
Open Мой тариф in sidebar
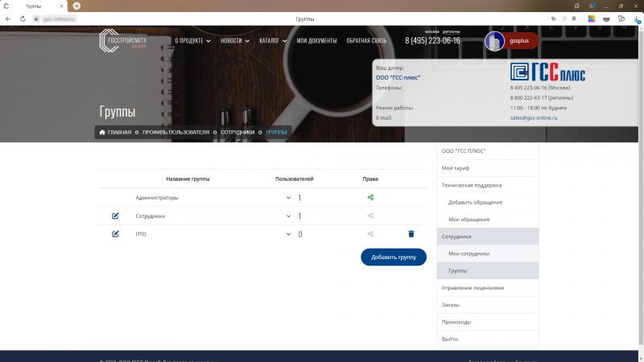pyautogui.click(x=488, y=168)
